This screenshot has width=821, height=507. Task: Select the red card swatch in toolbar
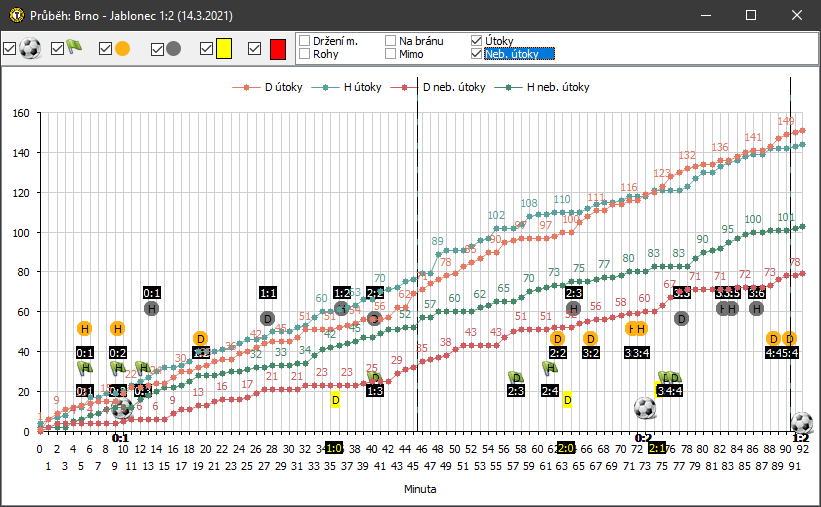pyautogui.click(x=277, y=48)
